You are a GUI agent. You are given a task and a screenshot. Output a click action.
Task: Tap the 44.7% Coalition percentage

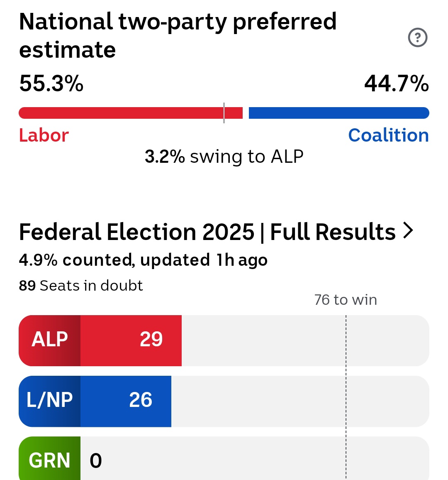pyautogui.click(x=397, y=83)
